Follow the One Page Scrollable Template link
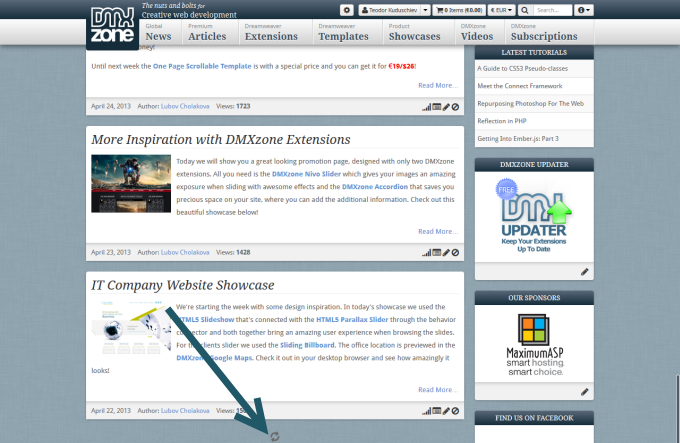Screen dimensions: 680x443 click(x=202, y=66)
